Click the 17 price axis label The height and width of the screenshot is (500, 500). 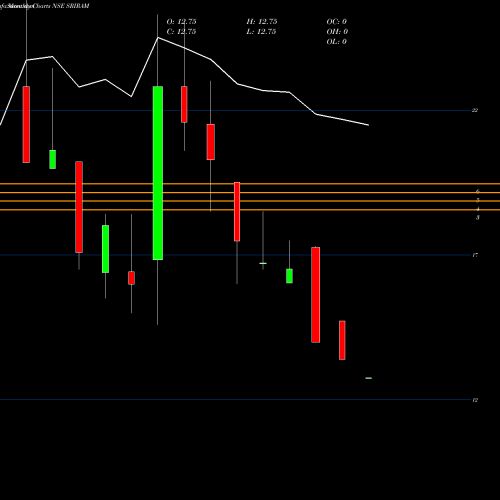click(x=475, y=255)
